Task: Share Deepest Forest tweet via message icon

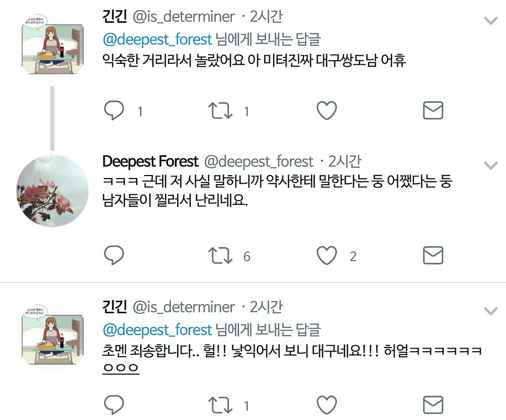Action: [x=433, y=256]
